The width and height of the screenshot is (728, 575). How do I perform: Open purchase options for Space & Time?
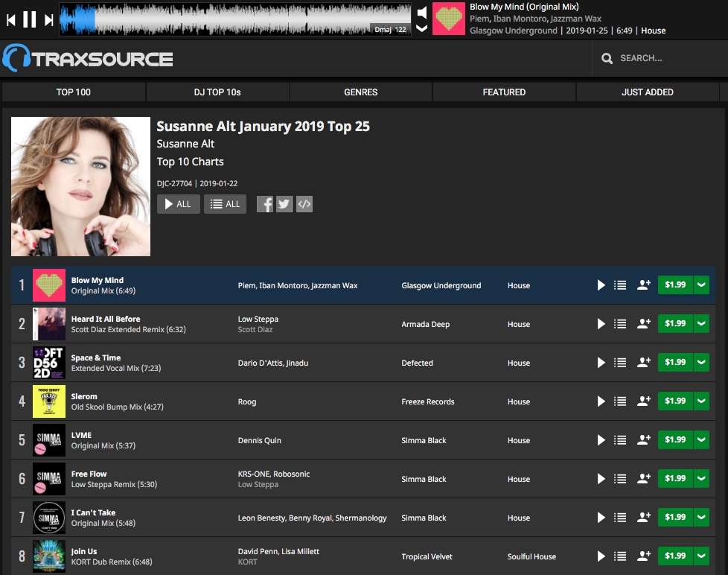click(701, 362)
